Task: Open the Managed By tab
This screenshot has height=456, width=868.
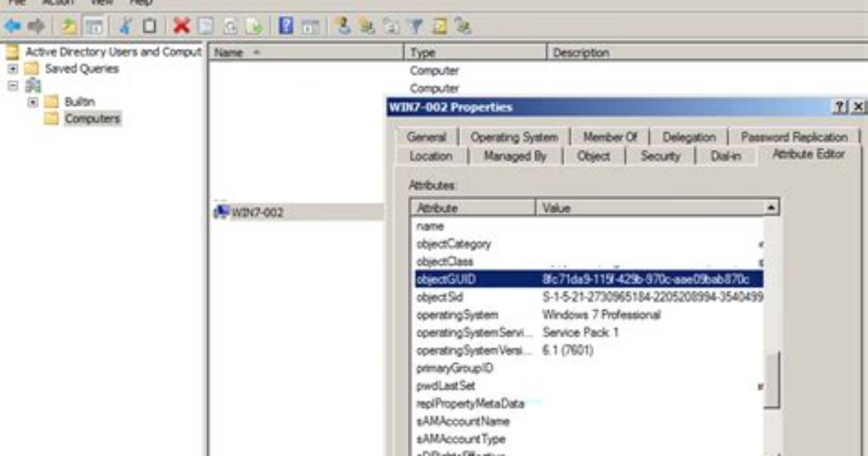Action: (515, 156)
